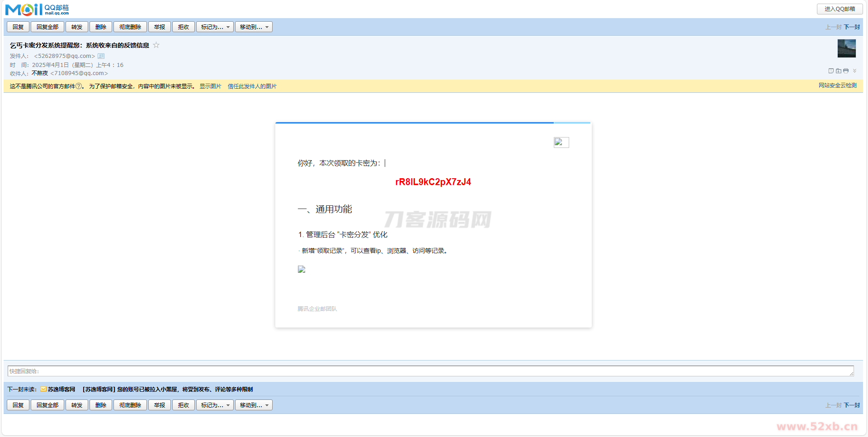Image resolution: width=868 pixels, height=437 pixels.
Task: Click the quick reply input field
Action: coord(429,371)
